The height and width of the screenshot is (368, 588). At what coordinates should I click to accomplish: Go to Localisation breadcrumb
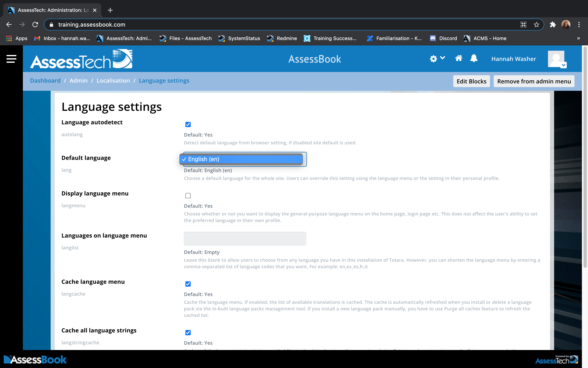(x=113, y=81)
